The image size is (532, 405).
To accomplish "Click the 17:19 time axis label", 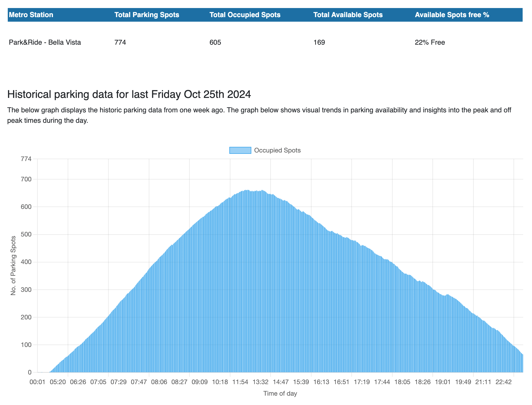I will [x=362, y=382].
